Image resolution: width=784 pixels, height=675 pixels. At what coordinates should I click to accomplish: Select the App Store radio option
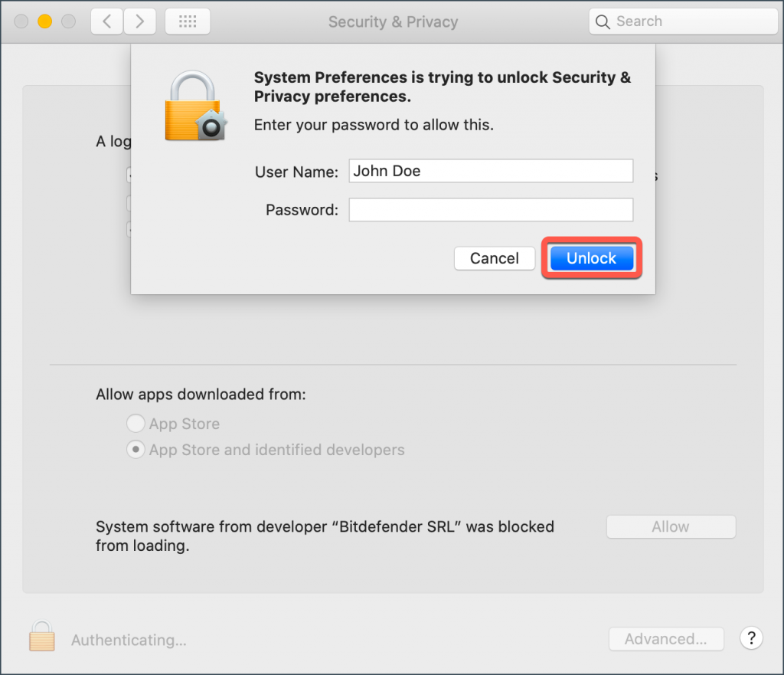click(136, 424)
